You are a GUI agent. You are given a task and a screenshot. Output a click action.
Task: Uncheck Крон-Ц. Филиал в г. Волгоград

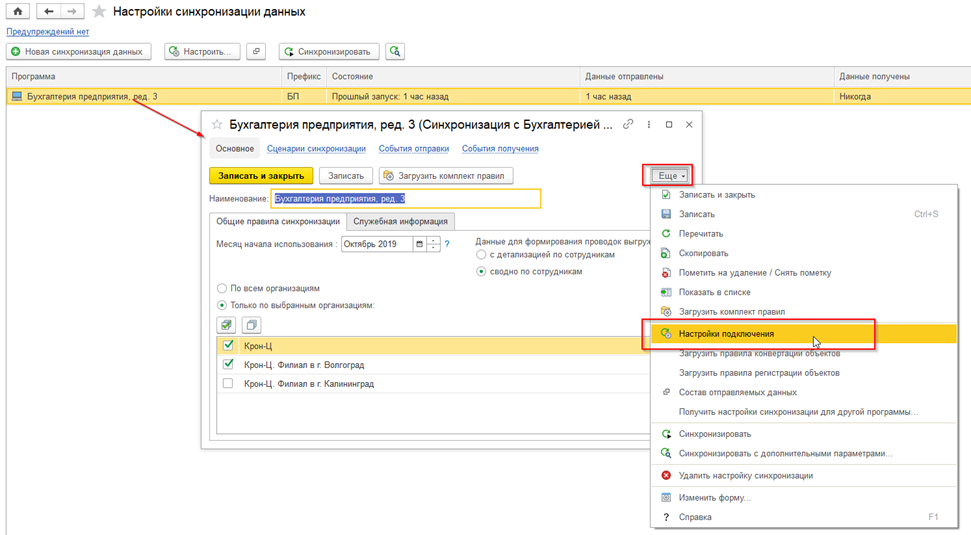[x=228, y=364]
